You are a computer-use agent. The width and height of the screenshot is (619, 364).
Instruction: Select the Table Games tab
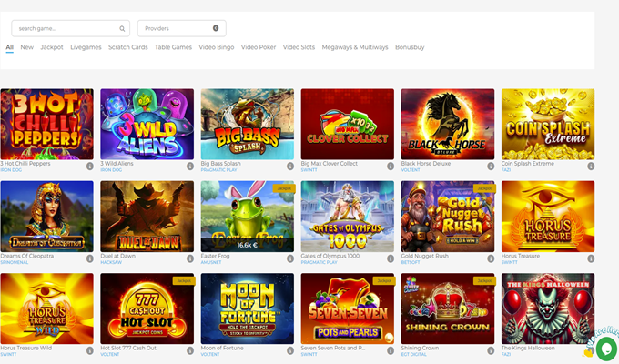(x=173, y=47)
